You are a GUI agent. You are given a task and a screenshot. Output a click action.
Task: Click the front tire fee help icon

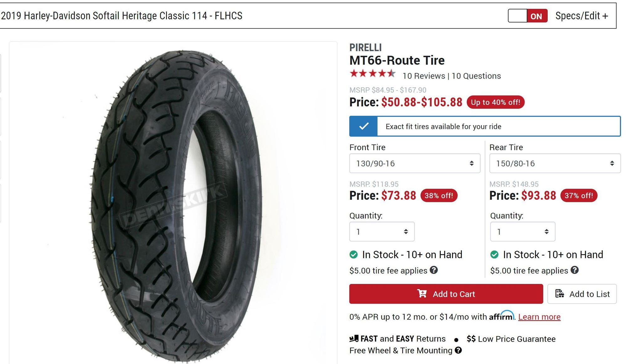tap(434, 270)
